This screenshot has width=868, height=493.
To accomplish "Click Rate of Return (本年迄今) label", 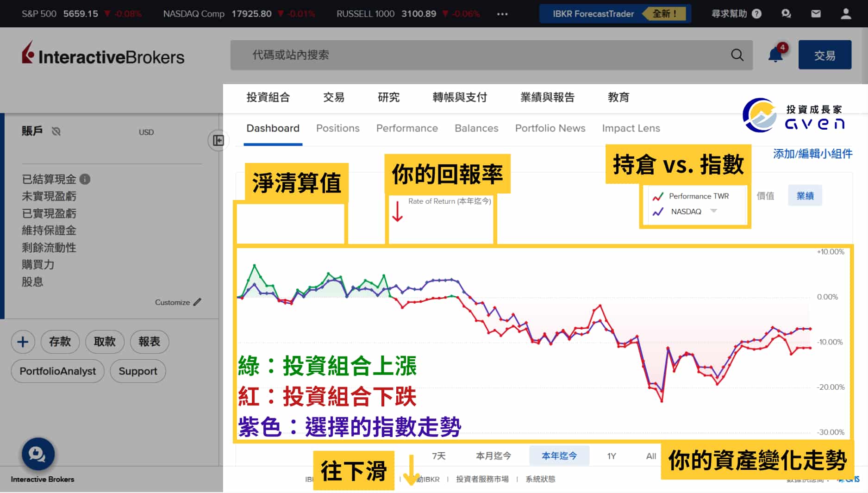I will (450, 201).
